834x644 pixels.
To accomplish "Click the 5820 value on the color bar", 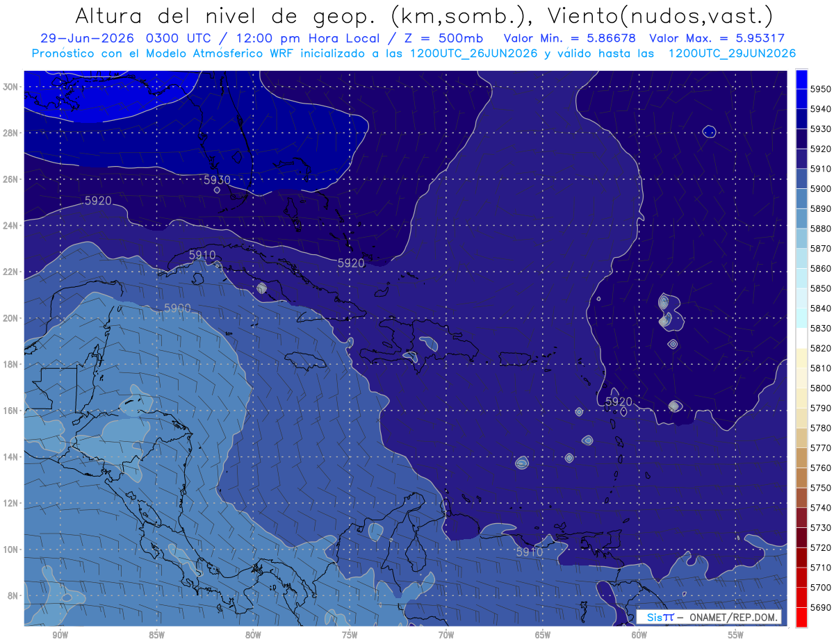I will [820, 348].
